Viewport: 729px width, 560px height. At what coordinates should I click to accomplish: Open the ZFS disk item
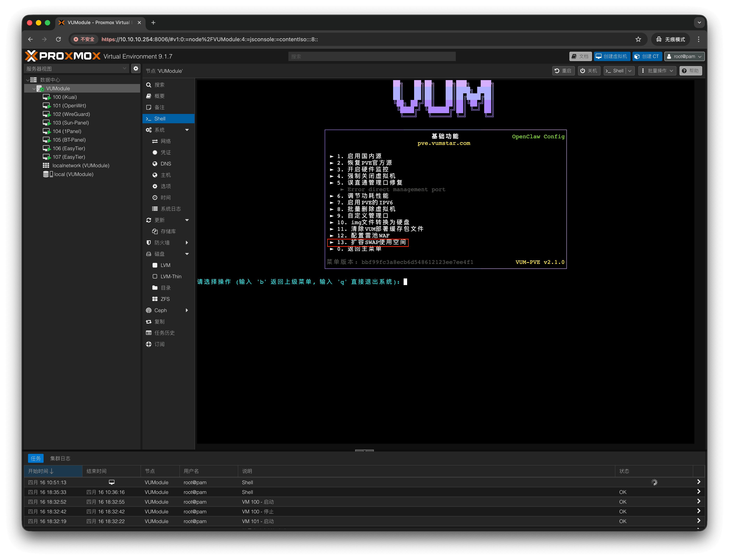coord(169,299)
